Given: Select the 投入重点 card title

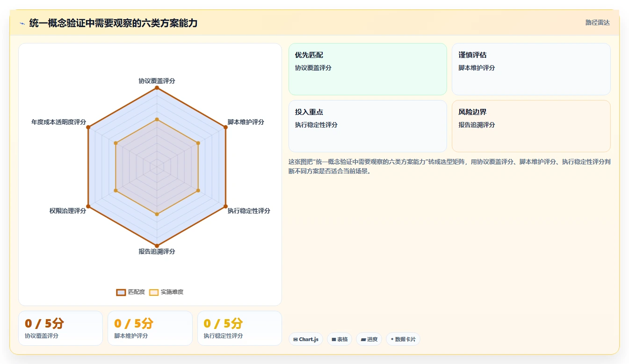Looking at the screenshot, I should click(x=309, y=112).
